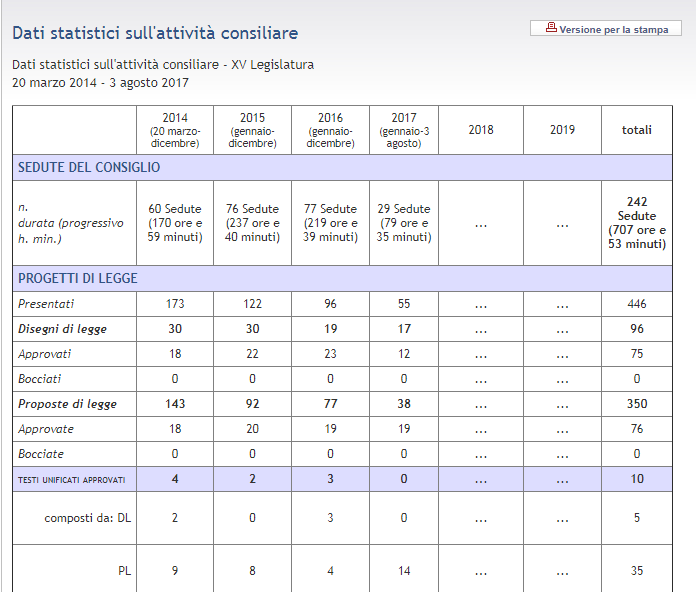Click the subtitle mentioning 'XV Legislatura'
Screen dimensions: 696x592
[x=163, y=65]
